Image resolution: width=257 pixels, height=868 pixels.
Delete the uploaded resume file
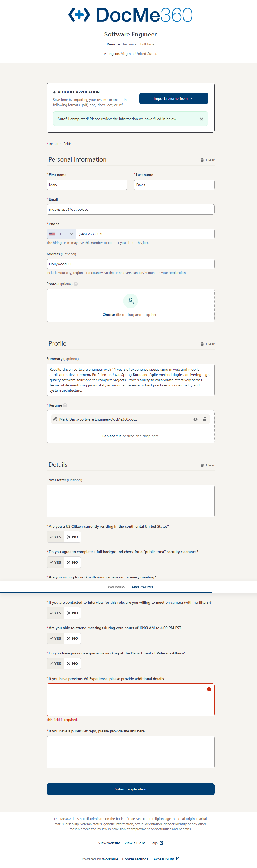205,419
